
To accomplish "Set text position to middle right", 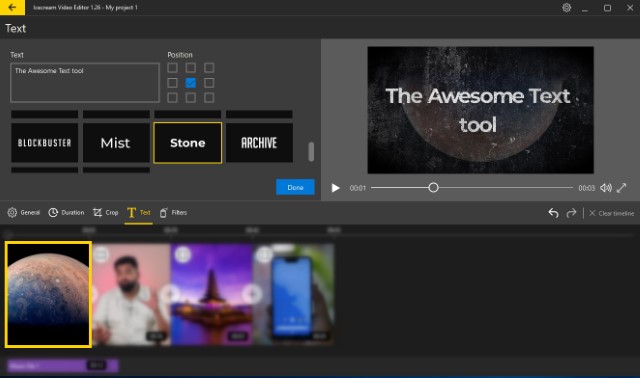I will tap(209, 83).
